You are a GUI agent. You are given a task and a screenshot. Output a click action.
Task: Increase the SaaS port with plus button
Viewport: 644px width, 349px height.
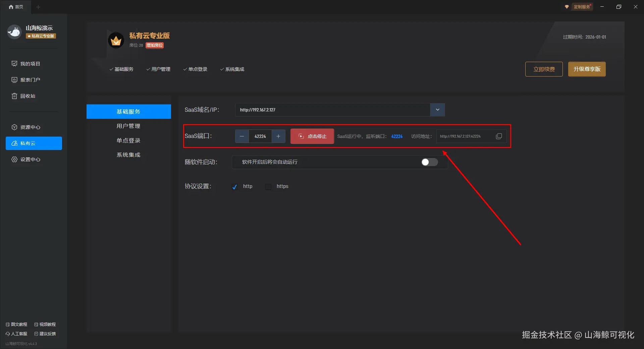click(278, 136)
